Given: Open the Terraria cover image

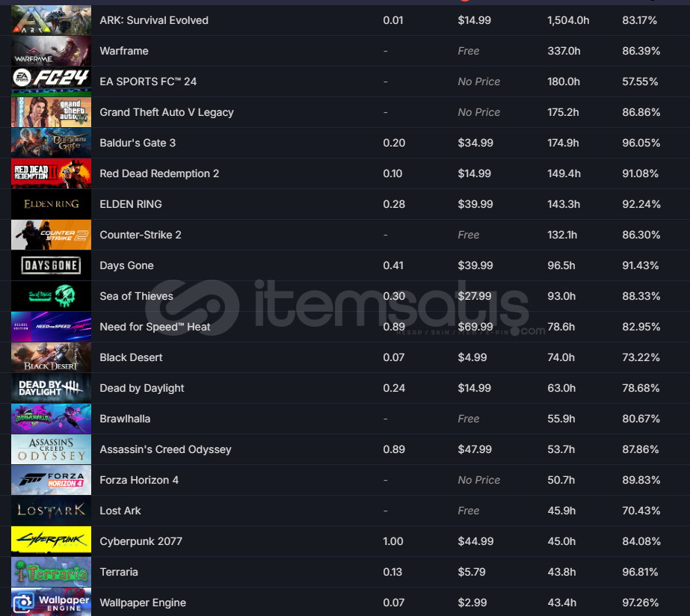Looking at the screenshot, I should point(51,572).
